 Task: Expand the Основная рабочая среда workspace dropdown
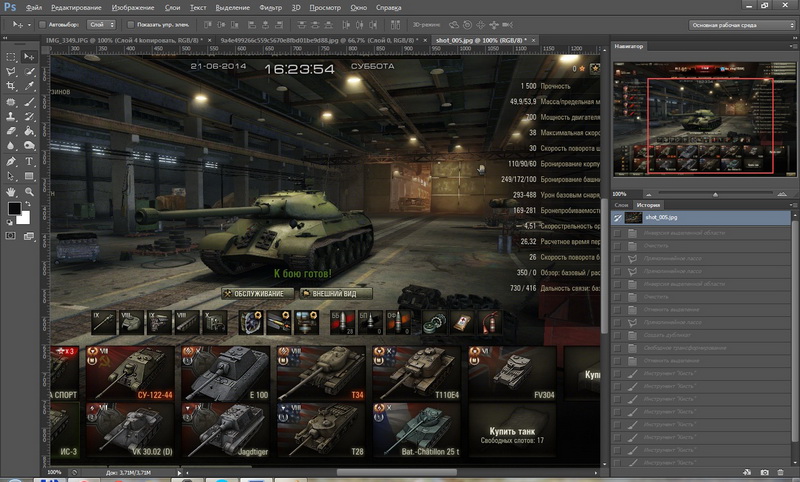pos(739,23)
